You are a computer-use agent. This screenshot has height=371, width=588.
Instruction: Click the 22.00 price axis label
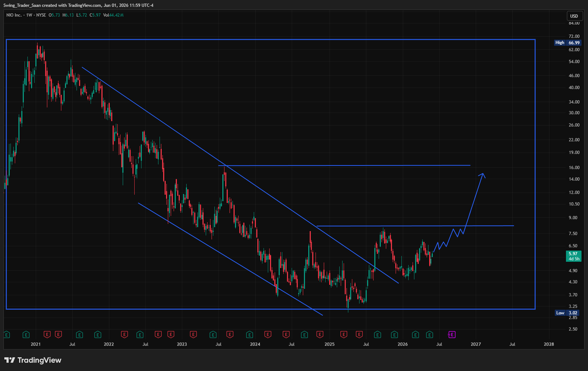tap(574, 139)
